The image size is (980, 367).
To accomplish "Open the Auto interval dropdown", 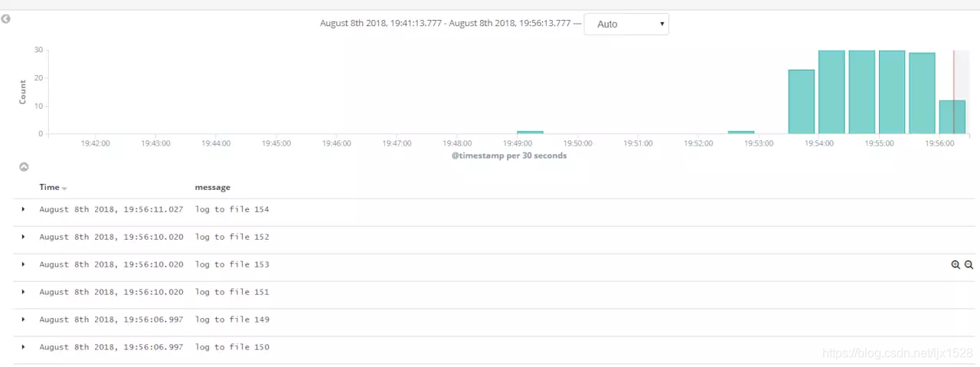I will pyautogui.click(x=626, y=24).
